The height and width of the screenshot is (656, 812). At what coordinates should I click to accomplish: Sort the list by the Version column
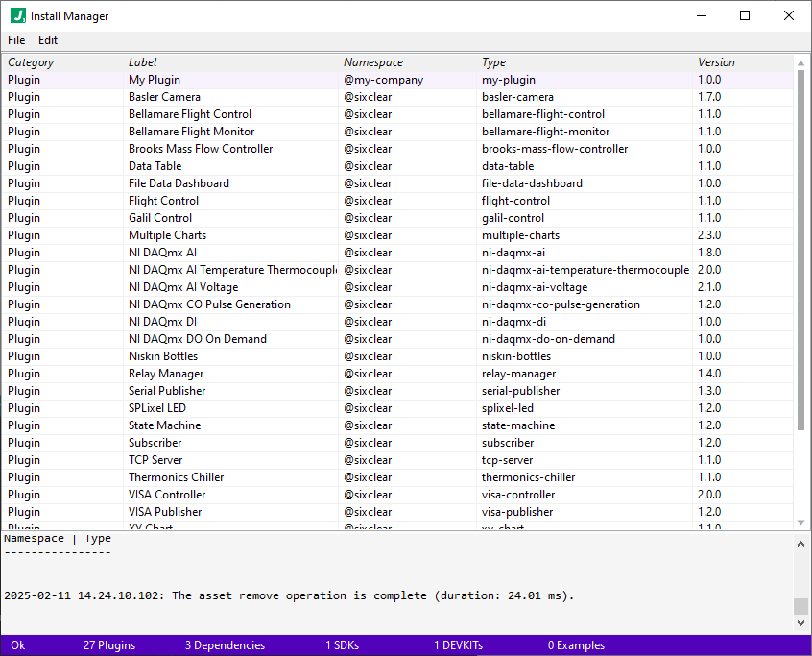(x=716, y=61)
